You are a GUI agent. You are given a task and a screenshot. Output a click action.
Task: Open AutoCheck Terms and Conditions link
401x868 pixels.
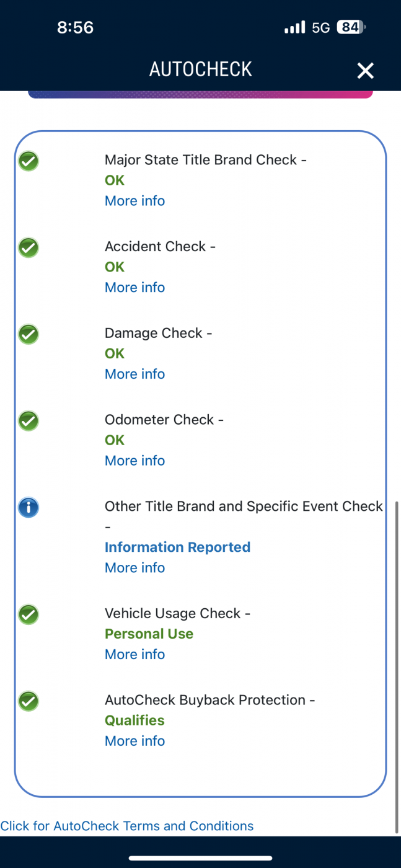click(127, 826)
